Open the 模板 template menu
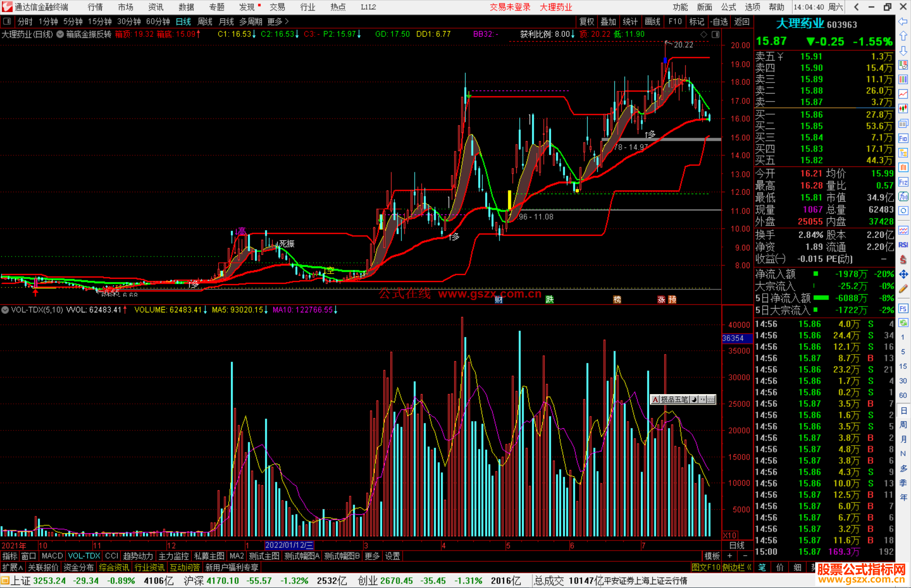 pyautogui.click(x=712, y=556)
